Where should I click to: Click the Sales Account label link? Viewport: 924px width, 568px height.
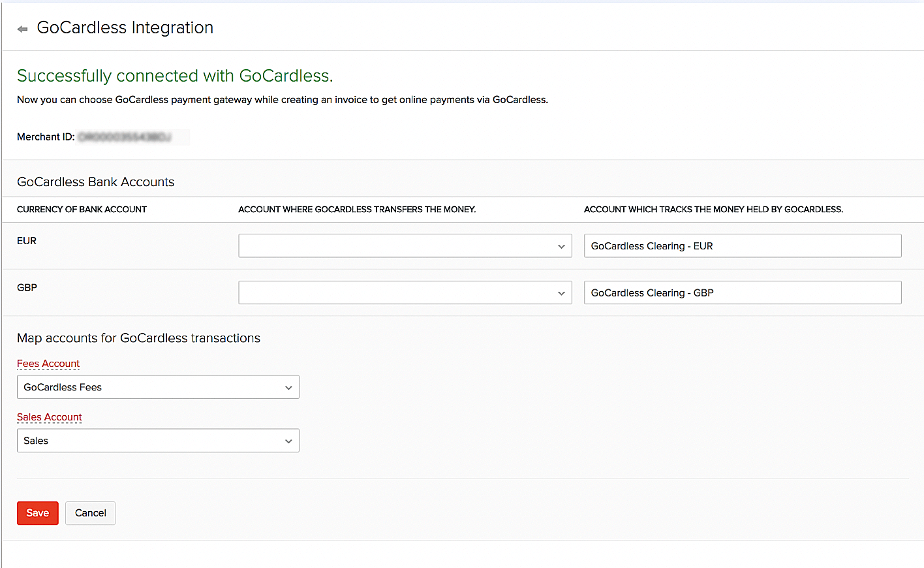pyautogui.click(x=50, y=417)
